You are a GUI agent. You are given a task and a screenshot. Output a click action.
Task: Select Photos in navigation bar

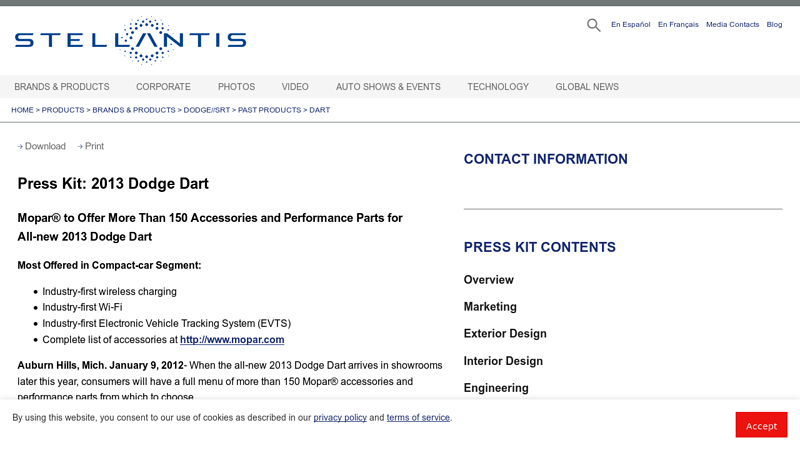point(236,87)
